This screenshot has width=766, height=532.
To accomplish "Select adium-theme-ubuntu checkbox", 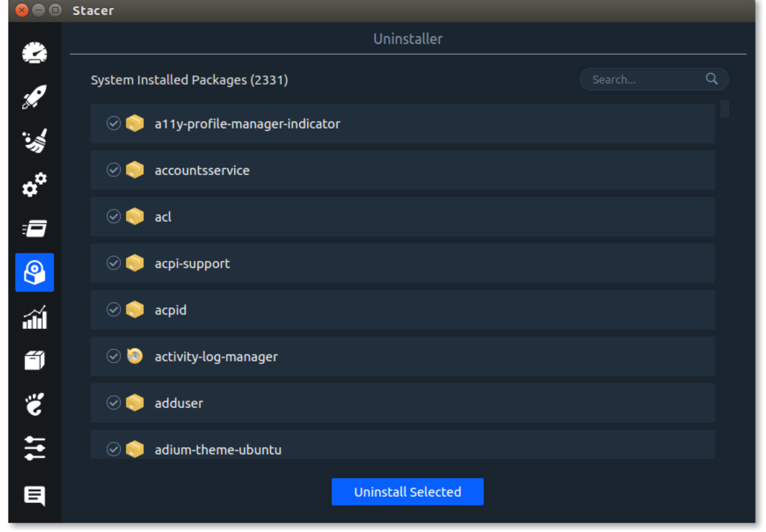I will click(x=114, y=449).
